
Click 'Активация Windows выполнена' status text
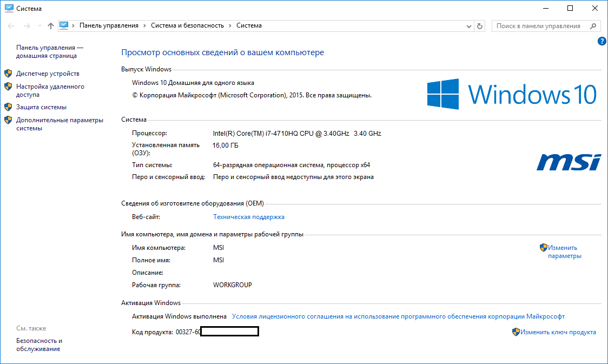point(179,317)
